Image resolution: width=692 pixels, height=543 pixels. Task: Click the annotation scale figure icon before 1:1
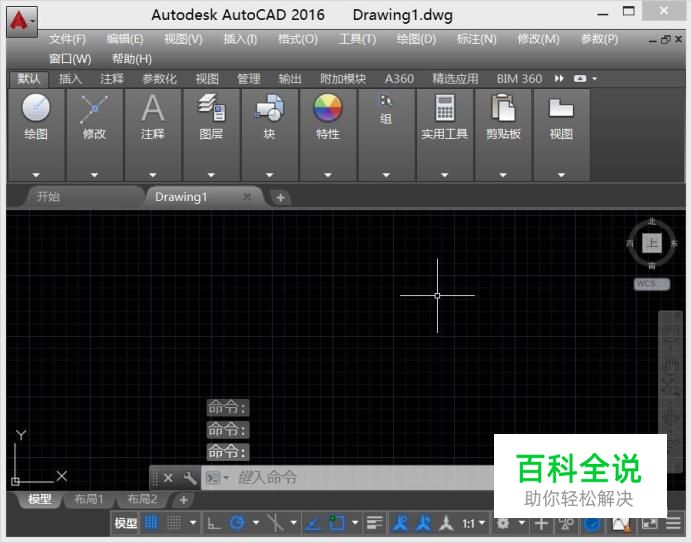(446, 524)
